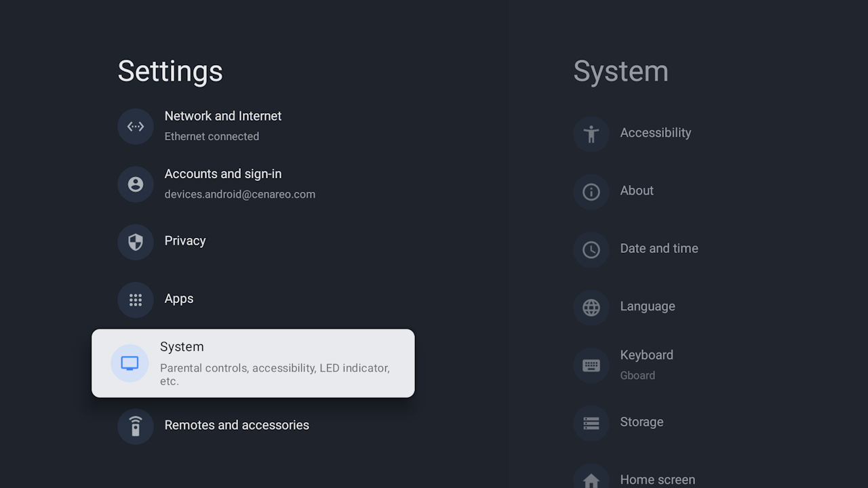Open Home screen settings
This screenshot has height=488, width=868.
658,480
